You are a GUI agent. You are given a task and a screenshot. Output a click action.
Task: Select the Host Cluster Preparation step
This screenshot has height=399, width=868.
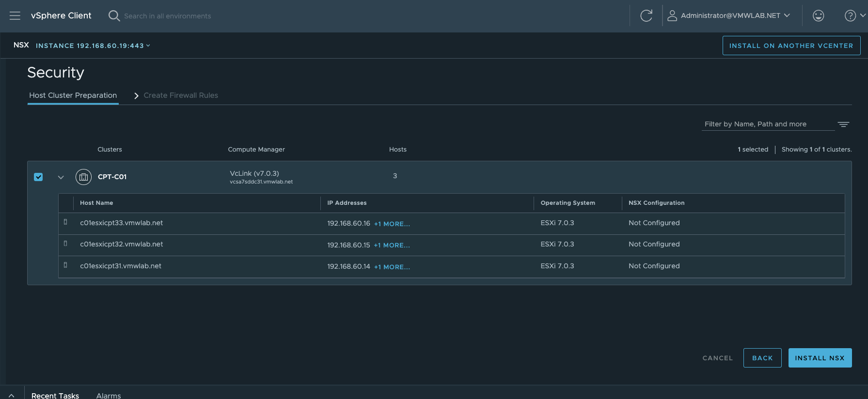[73, 95]
